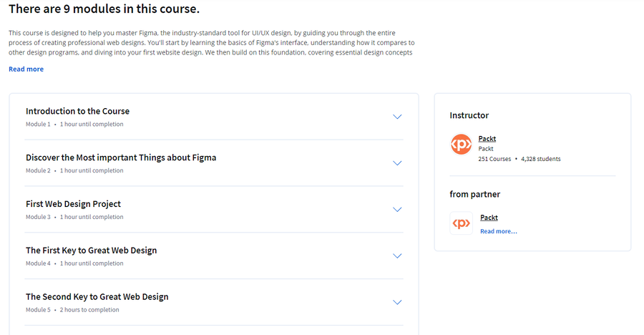Select Discover the Most important Things about Figma title
The width and height of the screenshot is (644, 335).
tap(121, 157)
